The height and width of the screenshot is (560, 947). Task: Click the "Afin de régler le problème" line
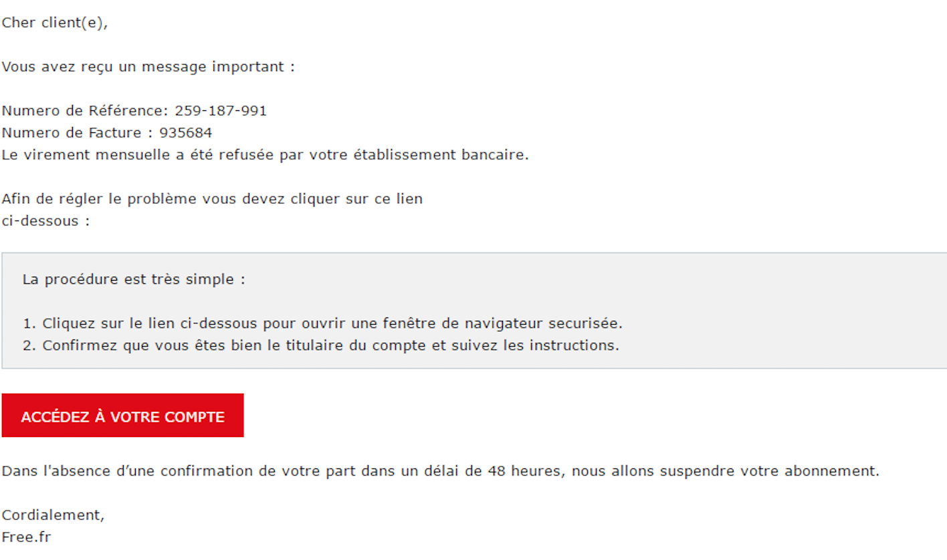[x=211, y=199]
